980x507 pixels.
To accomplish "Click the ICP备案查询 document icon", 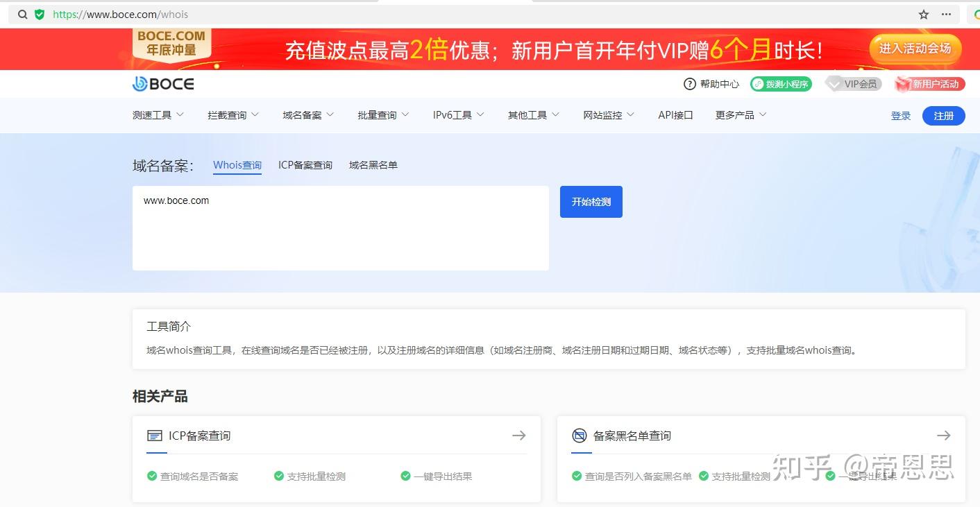I will pos(156,435).
